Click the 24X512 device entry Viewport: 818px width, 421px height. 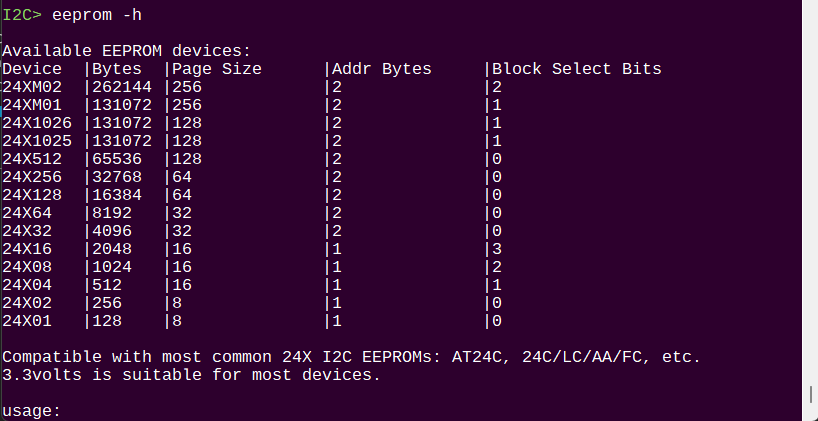point(32,159)
